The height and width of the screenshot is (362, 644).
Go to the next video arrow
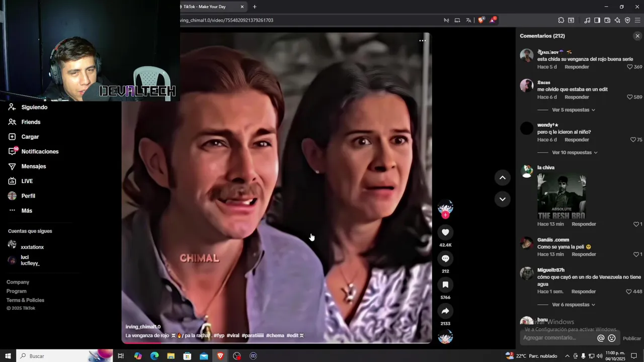click(502, 199)
